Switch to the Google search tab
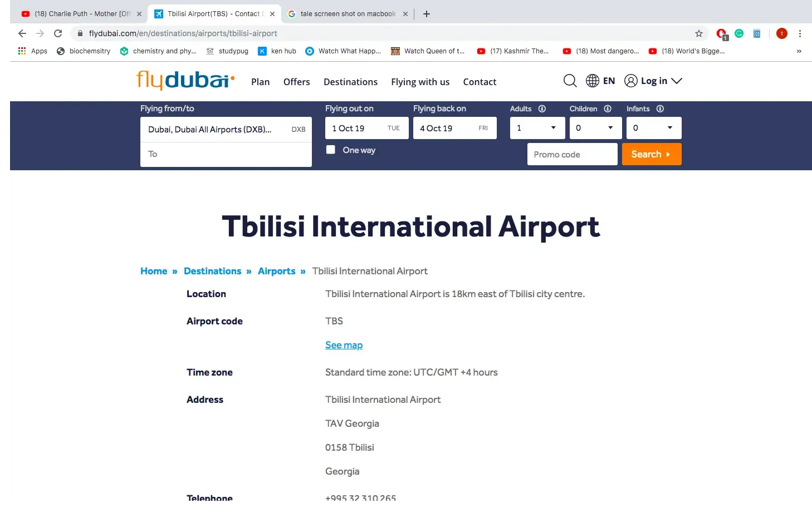Viewport: 812px width, 513px height. tap(348, 14)
